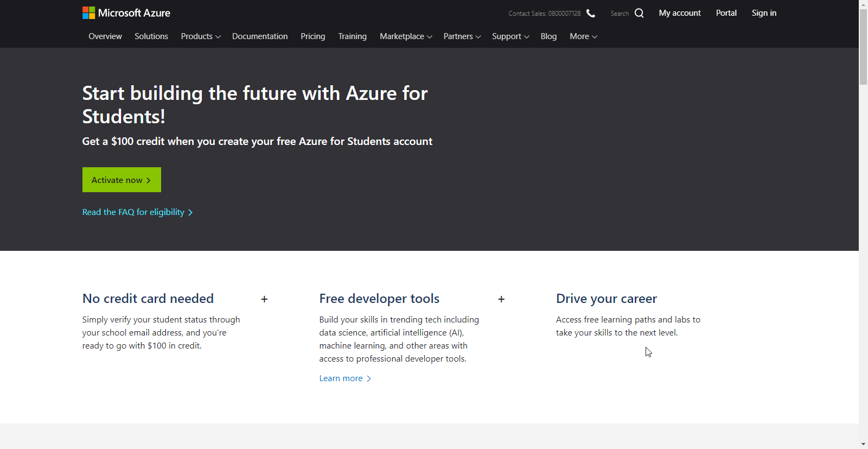Click the phone icon beside Contact Sales
This screenshot has width=868, height=449.
click(x=591, y=13)
